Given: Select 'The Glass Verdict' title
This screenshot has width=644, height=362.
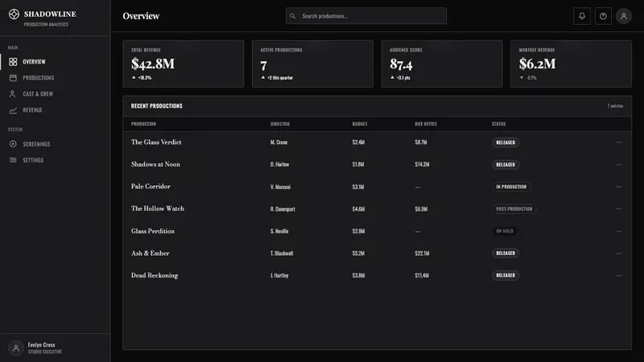Looking at the screenshot, I should tap(156, 142).
